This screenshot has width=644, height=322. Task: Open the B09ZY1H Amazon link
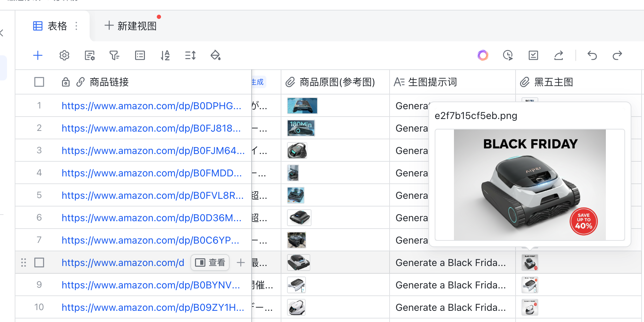coord(153,307)
